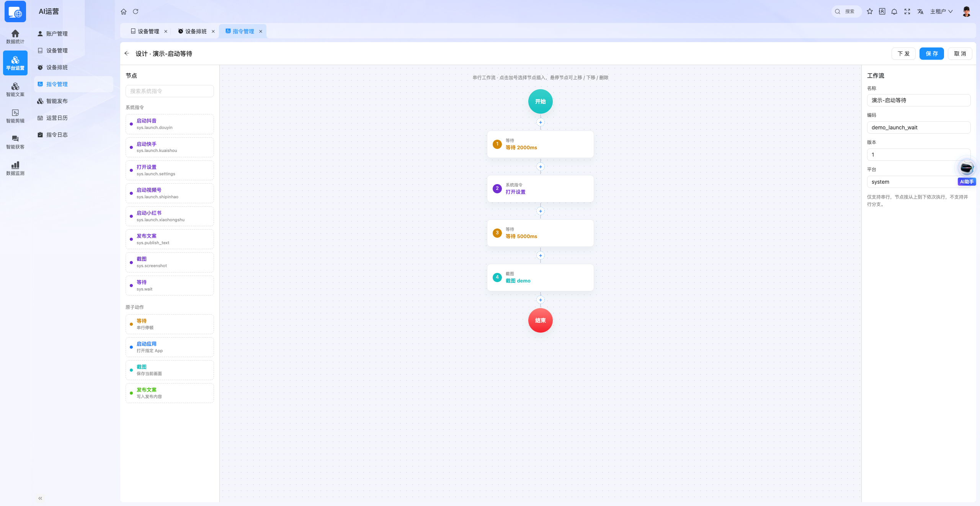This screenshot has height=506, width=980.
Task: Close the 指令管理 tab
Action: [x=261, y=31]
